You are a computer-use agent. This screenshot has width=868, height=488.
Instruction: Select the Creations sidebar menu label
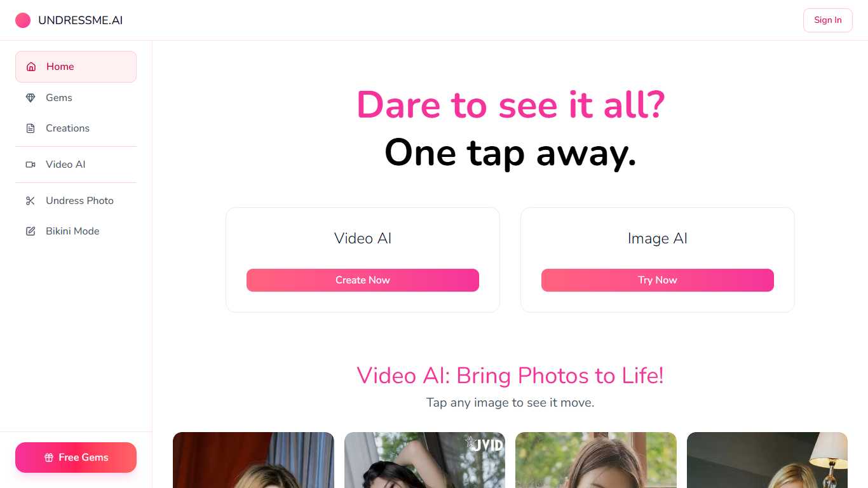67,128
